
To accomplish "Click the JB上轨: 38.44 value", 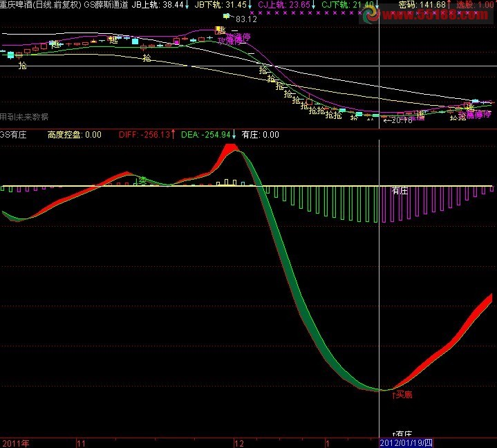I will click(x=158, y=5).
